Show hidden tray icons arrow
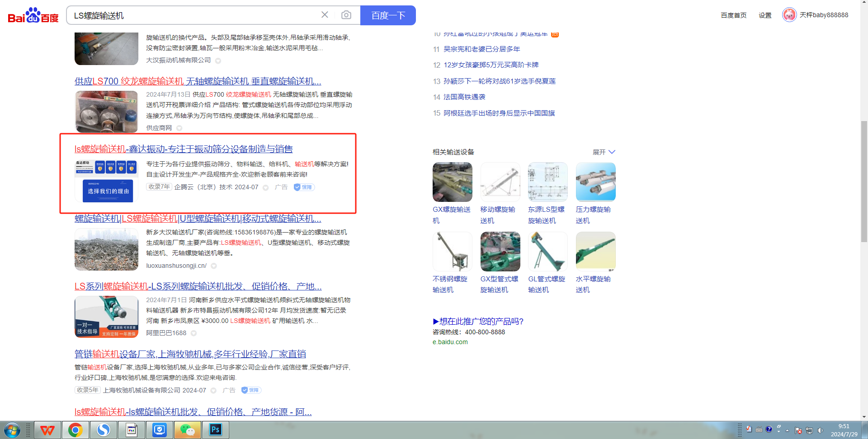This screenshot has width=868, height=439. click(x=788, y=431)
